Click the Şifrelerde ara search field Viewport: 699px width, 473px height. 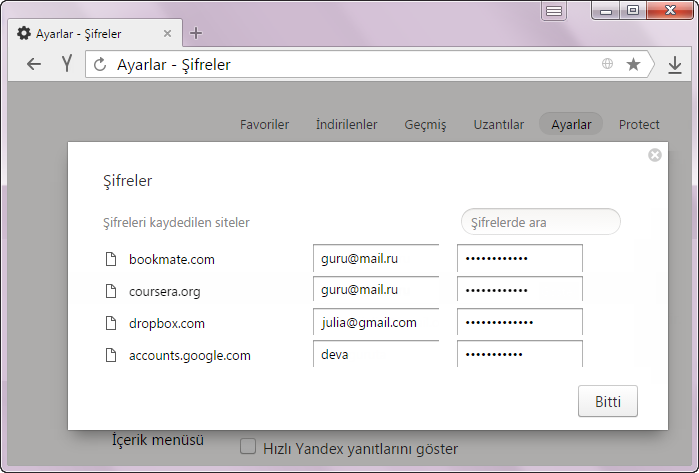tap(540, 222)
